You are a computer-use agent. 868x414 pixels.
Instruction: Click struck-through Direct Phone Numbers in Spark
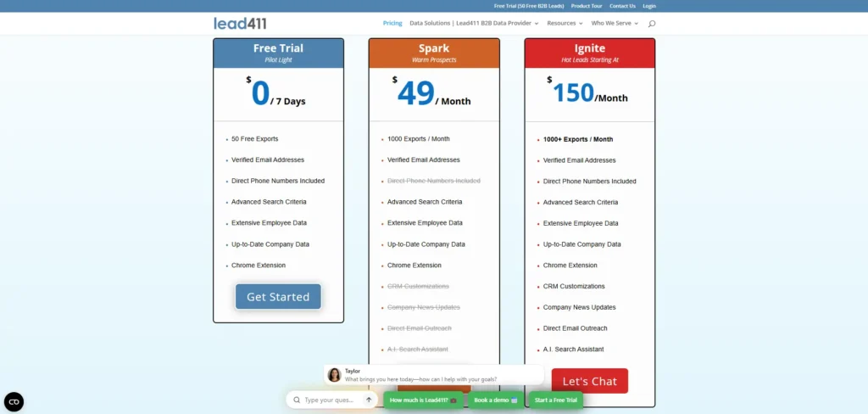point(433,181)
